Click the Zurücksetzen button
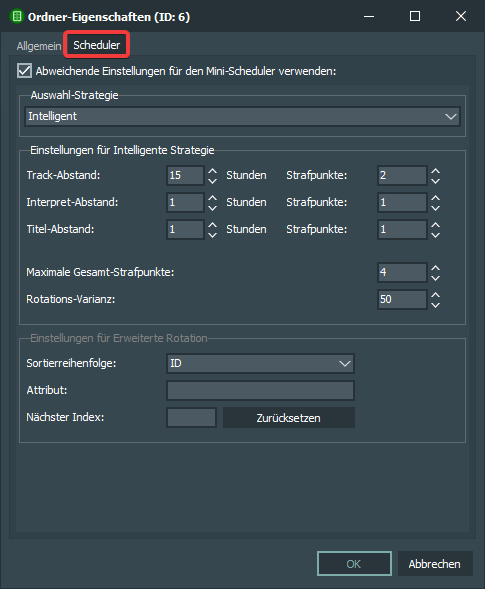Viewport: 485px width, 589px height. coord(289,418)
